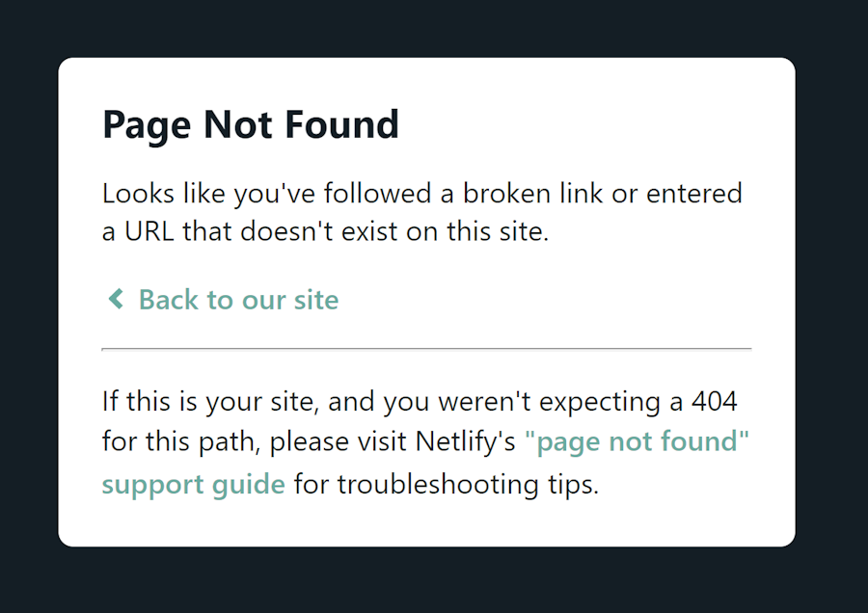The width and height of the screenshot is (868, 613).
Task: Click the "Page Not Found" heading
Action: (x=250, y=125)
